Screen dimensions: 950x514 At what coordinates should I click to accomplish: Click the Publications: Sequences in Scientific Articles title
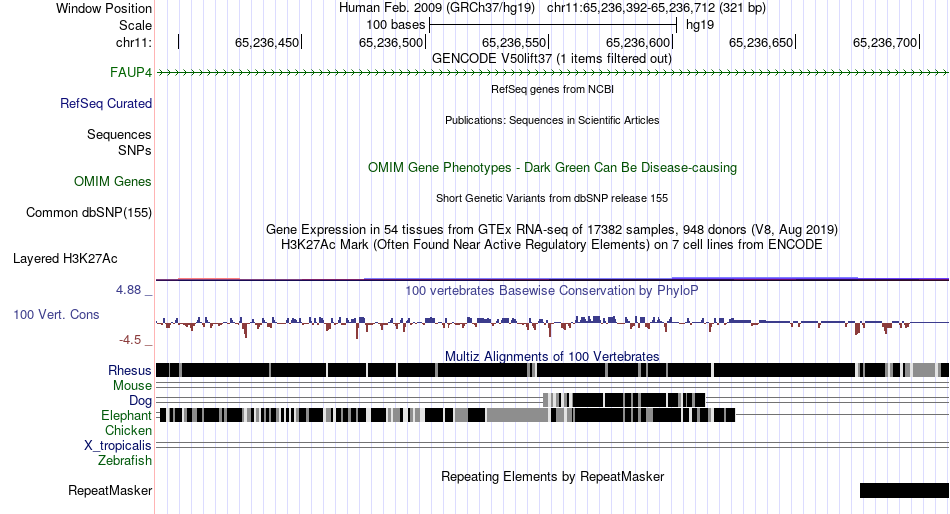(x=552, y=120)
